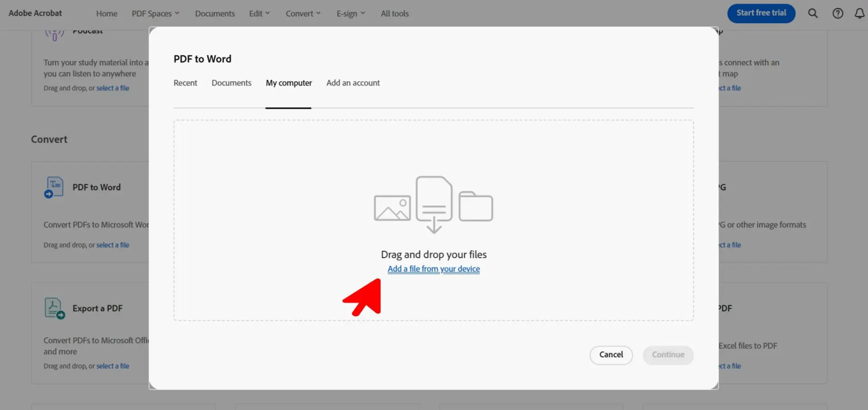This screenshot has width=868, height=410.
Task: Cancel the PDF to Word dialog
Action: [x=611, y=355]
